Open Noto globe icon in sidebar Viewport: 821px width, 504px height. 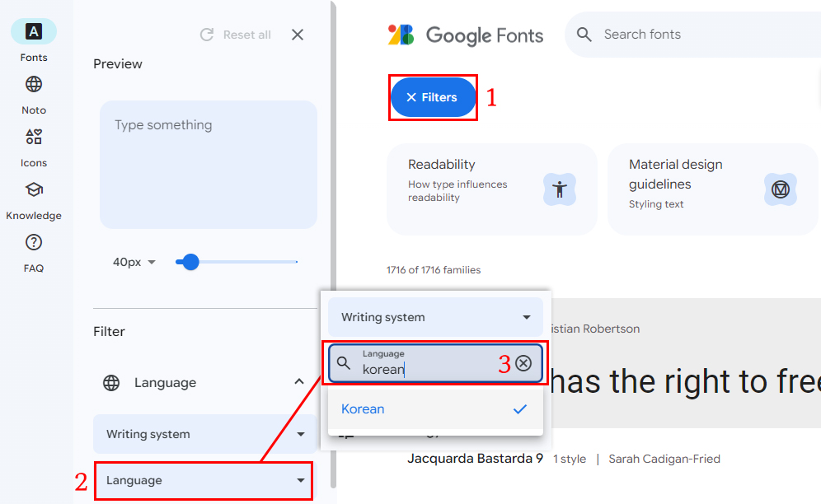pyautogui.click(x=34, y=85)
